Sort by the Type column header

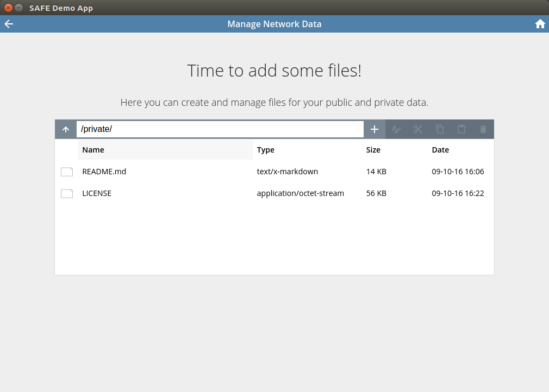(265, 150)
